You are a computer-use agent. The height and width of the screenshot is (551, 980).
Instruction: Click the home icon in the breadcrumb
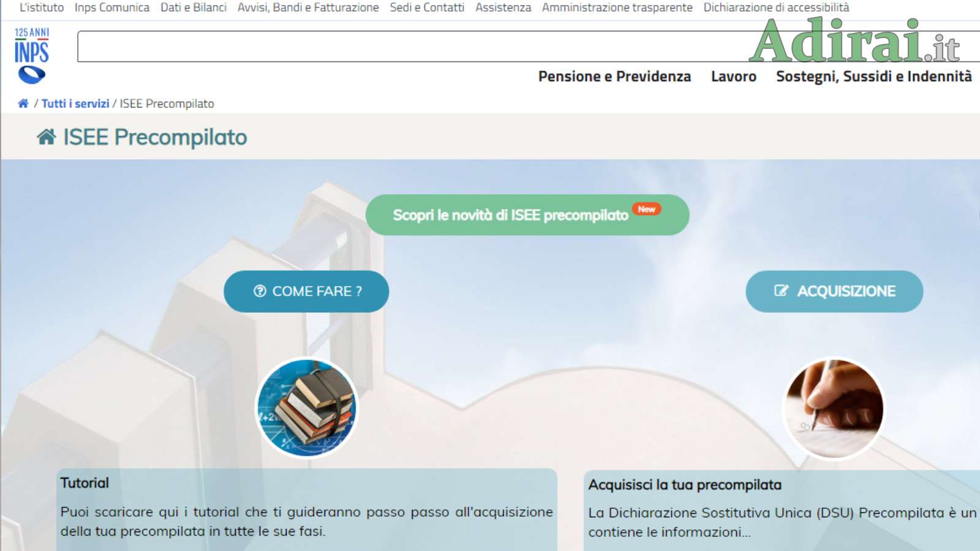[23, 103]
